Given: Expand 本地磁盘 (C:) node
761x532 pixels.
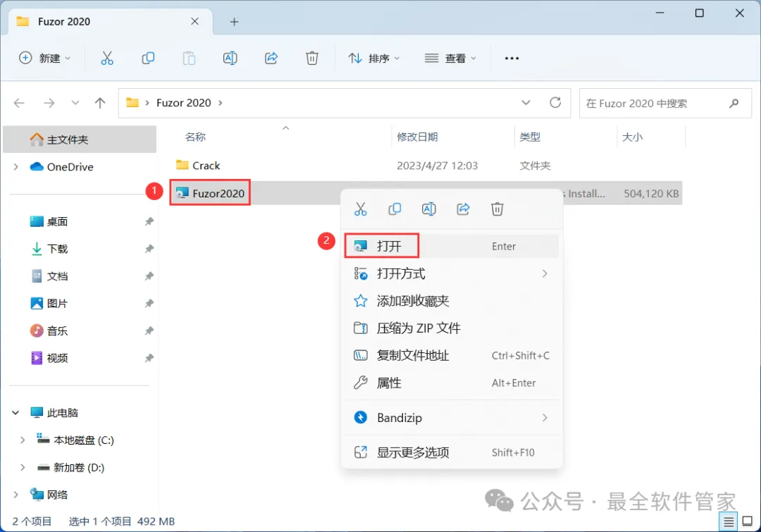Looking at the screenshot, I should (23, 440).
